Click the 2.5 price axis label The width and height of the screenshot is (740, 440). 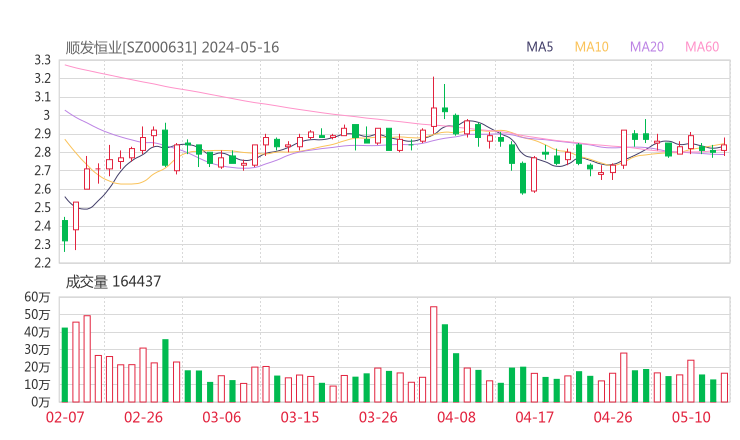(x=42, y=207)
